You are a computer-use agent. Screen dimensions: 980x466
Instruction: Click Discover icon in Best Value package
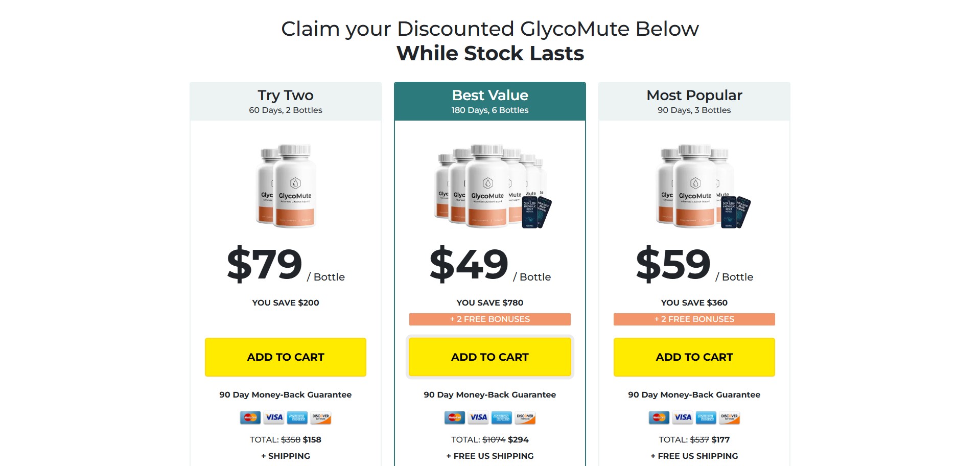(x=525, y=417)
